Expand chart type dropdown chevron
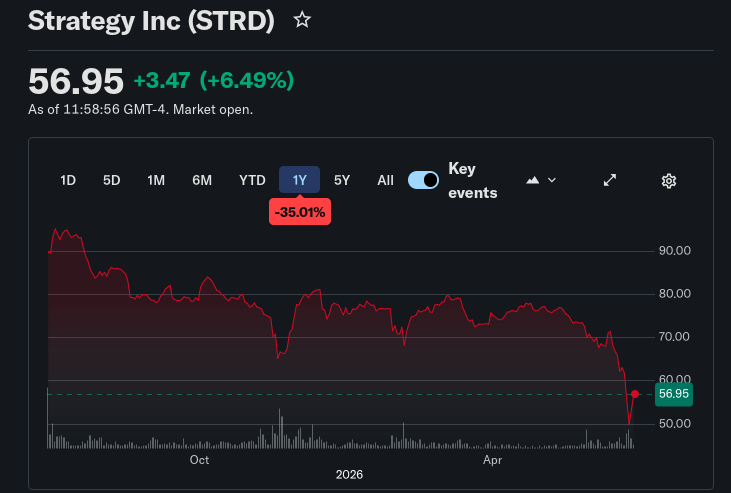Image resolution: width=731 pixels, height=493 pixels. coord(552,180)
